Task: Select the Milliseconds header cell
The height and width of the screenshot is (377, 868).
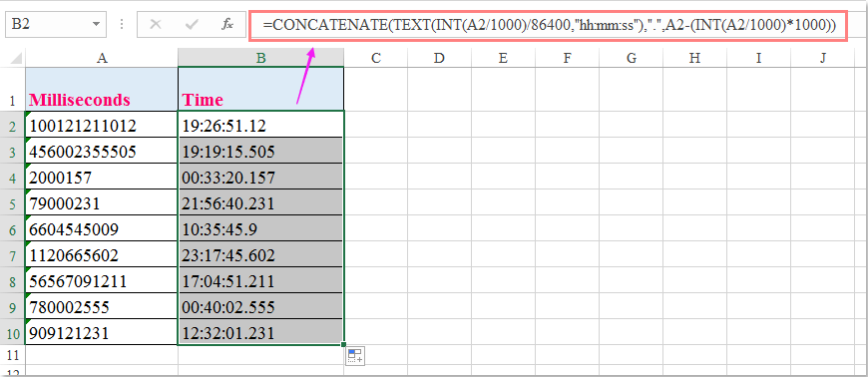Action: click(102, 89)
